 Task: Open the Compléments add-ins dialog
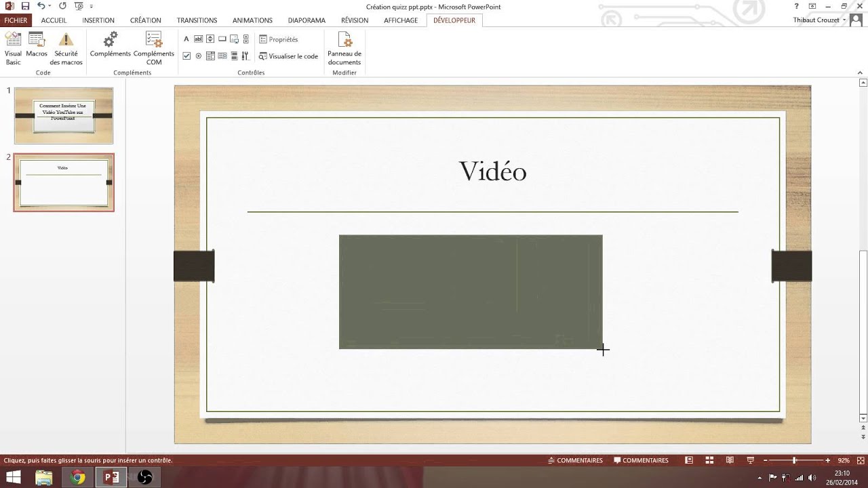[x=110, y=44]
